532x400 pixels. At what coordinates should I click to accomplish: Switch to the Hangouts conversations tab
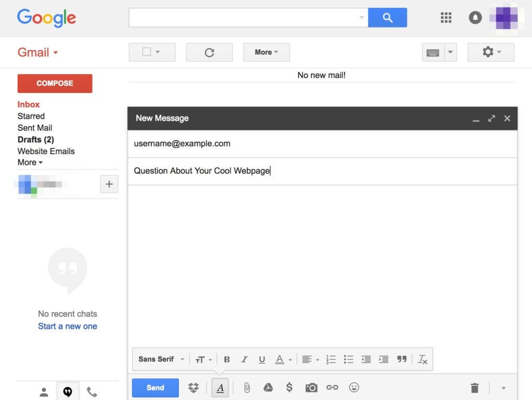(x=68, y=392)
